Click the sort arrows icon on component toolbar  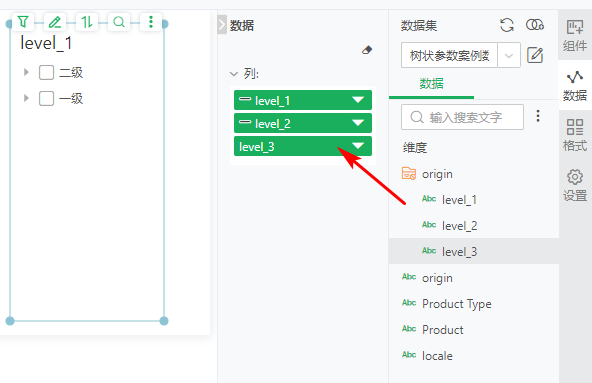[87, 22]
